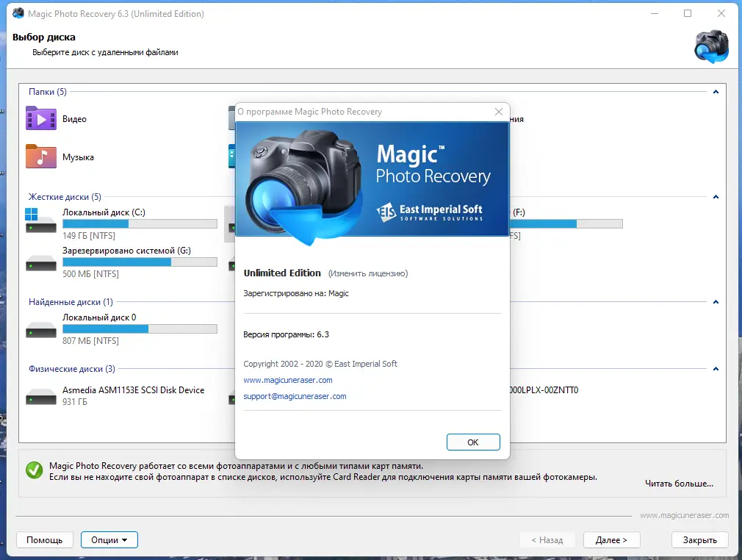Click the green checkmark info icon
The image size is (742, 560).
[x=34, y=470]
